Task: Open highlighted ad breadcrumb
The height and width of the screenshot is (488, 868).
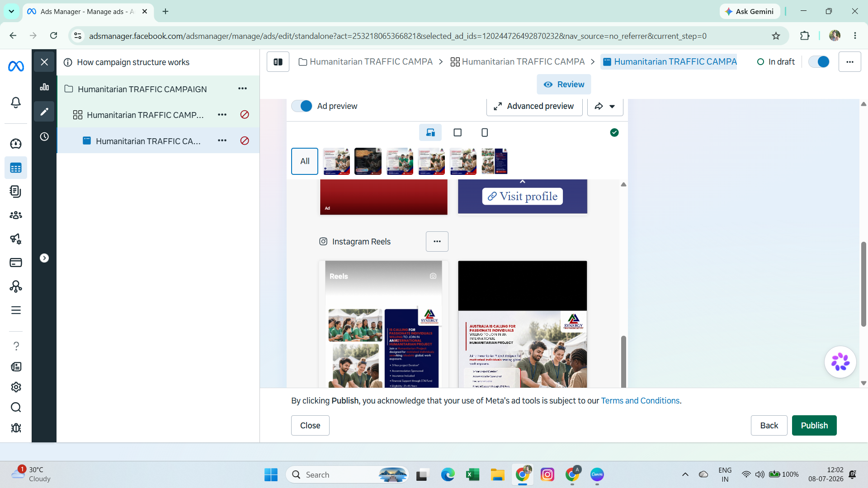Action: 669,62
